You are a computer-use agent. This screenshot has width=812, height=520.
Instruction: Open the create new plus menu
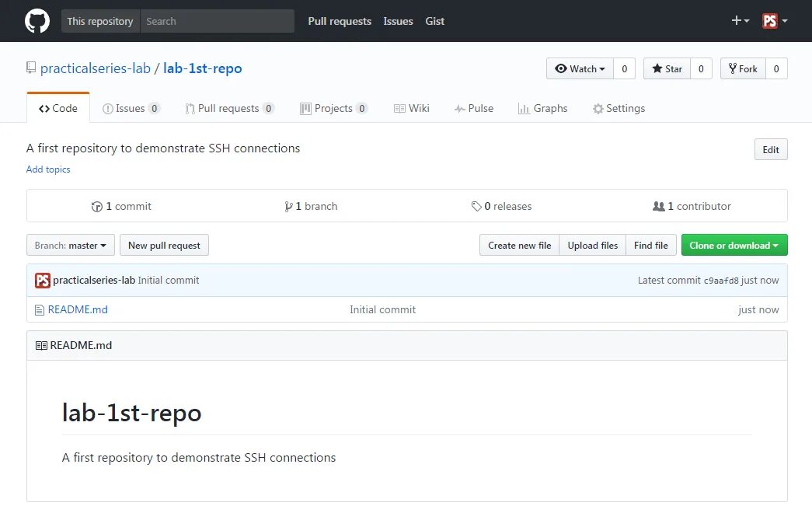pyautogui.click(x=740, y=21)
